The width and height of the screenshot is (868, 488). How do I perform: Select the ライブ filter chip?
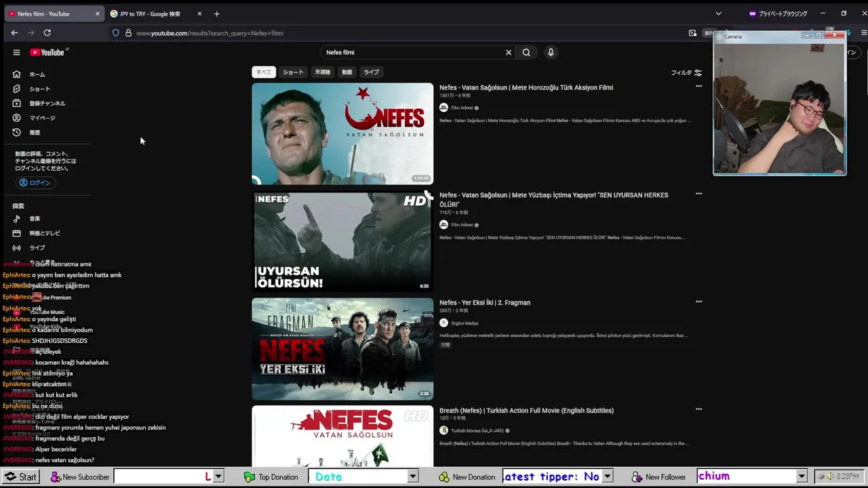(371, 72)
